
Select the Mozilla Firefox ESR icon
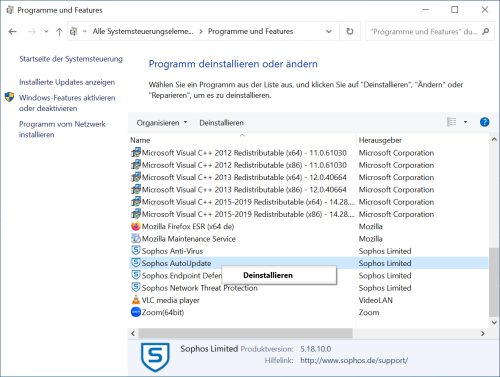136,226
